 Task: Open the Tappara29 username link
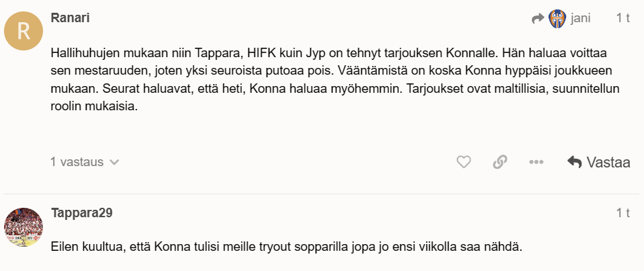click(81, 213)
